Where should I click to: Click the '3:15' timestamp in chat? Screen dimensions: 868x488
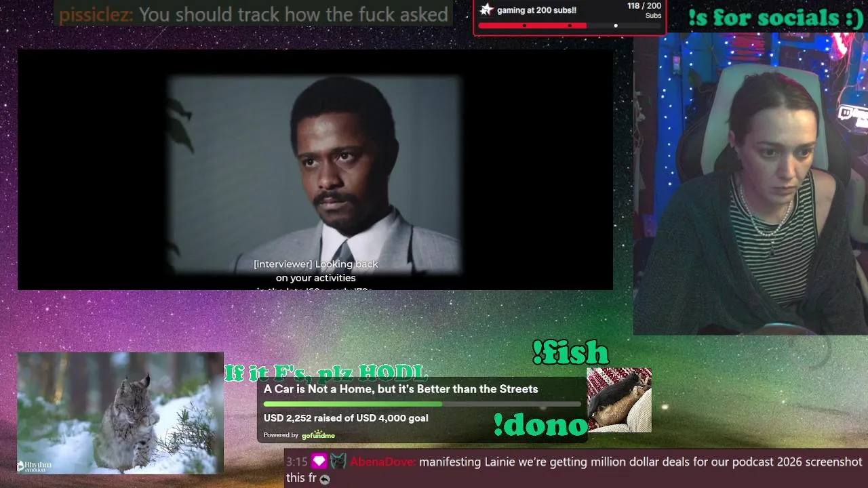(x=297, y=462)
